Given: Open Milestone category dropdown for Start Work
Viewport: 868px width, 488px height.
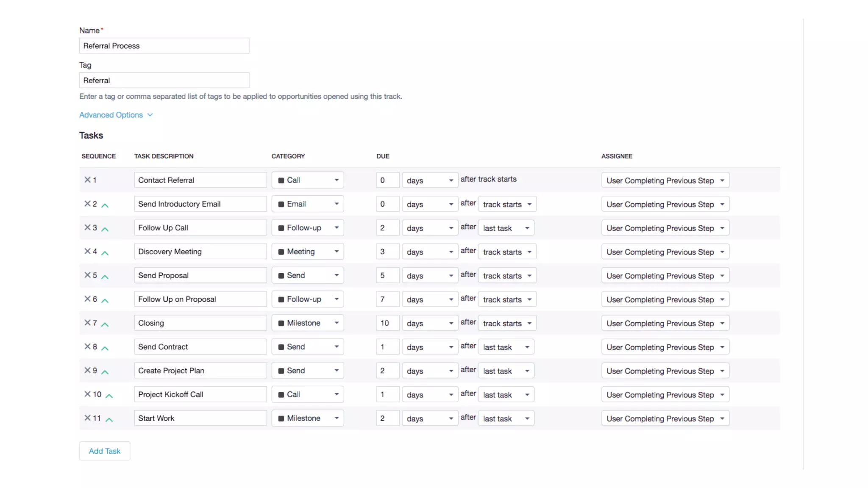Looking at the screenshot, I should (308, 418).
